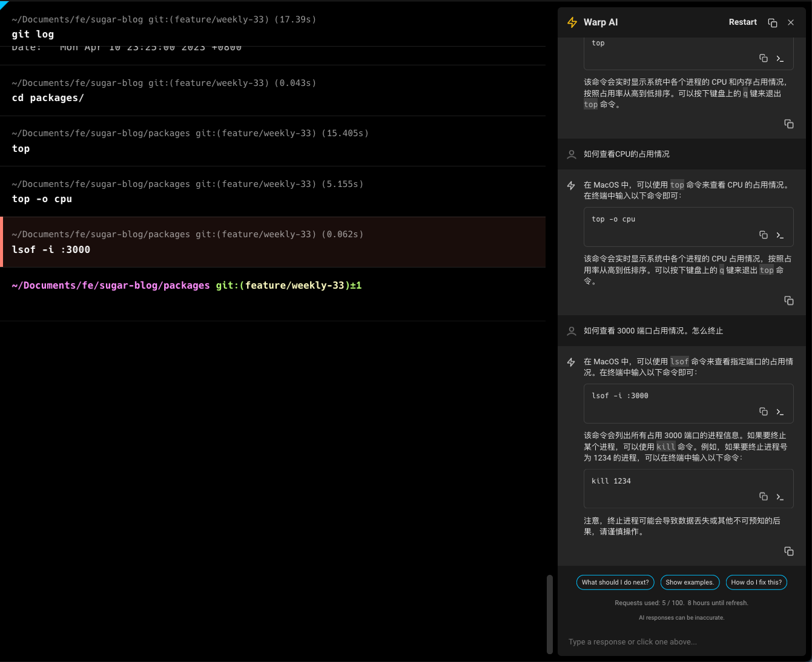
Task: Select the 'top' command block in terminal
Action: (x=272, y=141)
